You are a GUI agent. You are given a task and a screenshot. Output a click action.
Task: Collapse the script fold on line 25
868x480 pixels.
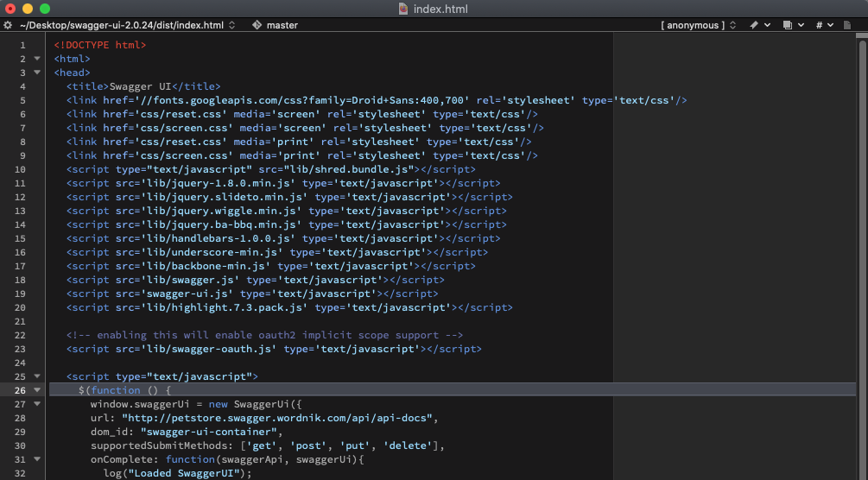click(37, 376)
